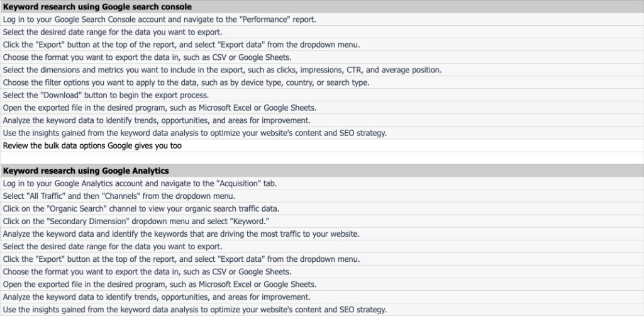Click the 'Secondary Dimension' dropdown instruction row
The image size is (644, 316).
point(322,221)
